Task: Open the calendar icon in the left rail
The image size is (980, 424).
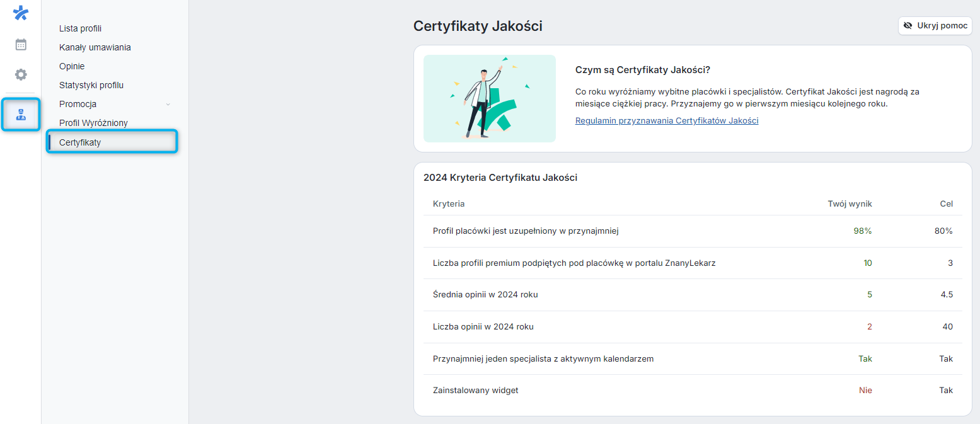Action: (x=21, y=44)
